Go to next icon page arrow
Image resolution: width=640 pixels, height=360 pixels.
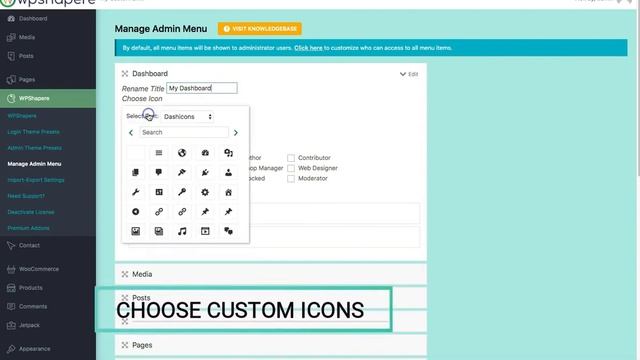coord(236,133)
